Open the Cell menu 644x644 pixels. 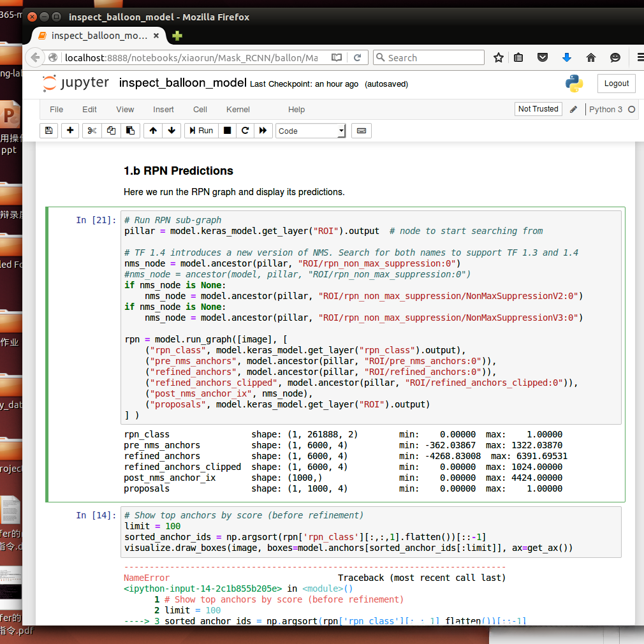200,110
